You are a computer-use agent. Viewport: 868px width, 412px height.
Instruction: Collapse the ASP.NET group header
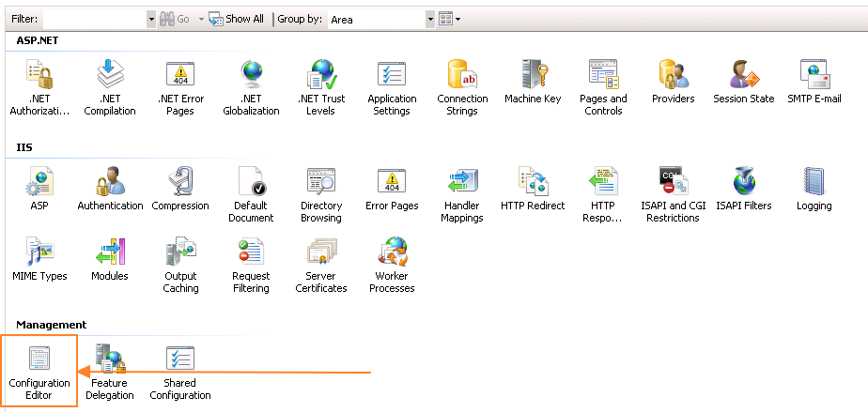tap(38, 40)
